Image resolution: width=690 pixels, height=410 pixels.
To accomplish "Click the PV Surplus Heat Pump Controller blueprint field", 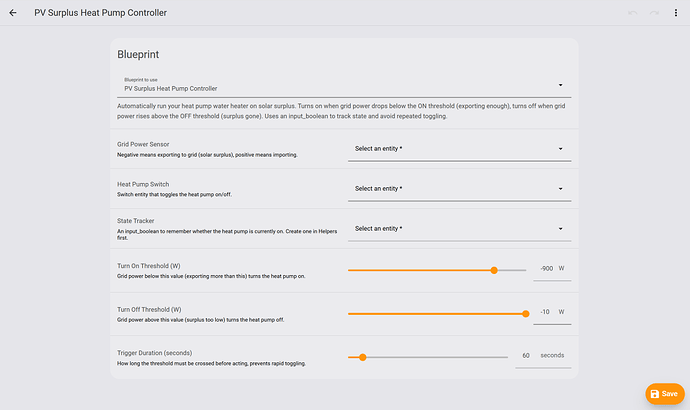I will tap(344, 84).
